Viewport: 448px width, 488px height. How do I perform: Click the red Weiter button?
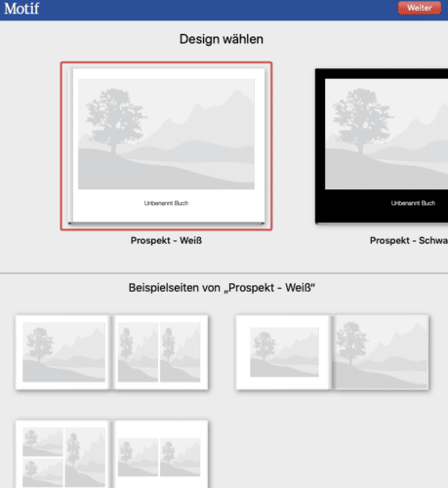click(x=420, y=8)
